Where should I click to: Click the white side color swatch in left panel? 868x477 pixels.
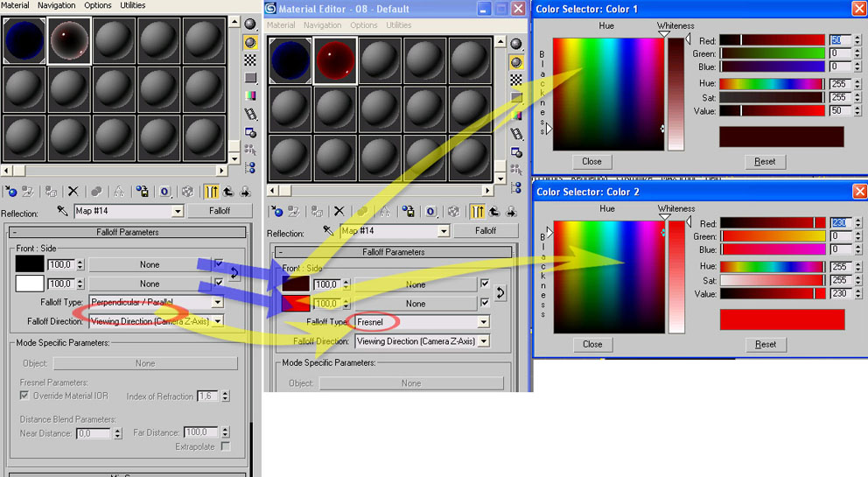[x=30, y=284]
